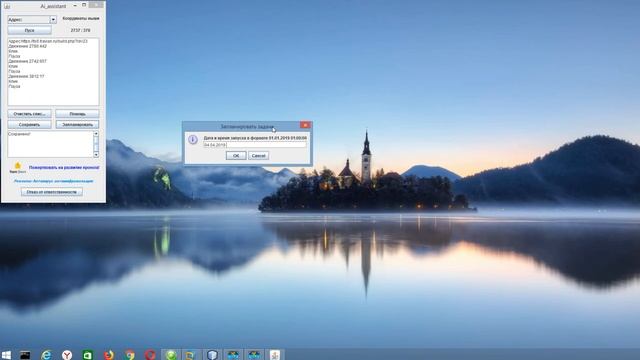Click the Запланировать button
The width and height of the screenshot is (640, 360).
pos(77,124)
